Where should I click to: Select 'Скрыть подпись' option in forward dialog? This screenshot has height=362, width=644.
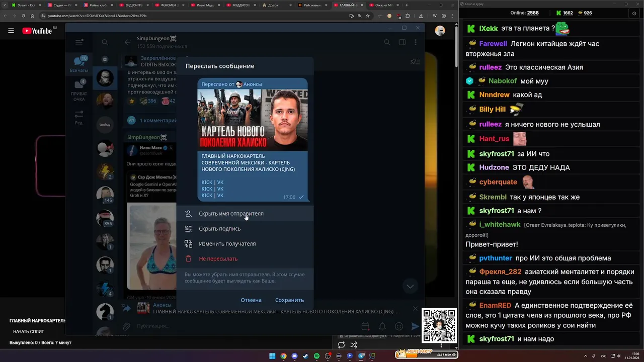(245, 229)
